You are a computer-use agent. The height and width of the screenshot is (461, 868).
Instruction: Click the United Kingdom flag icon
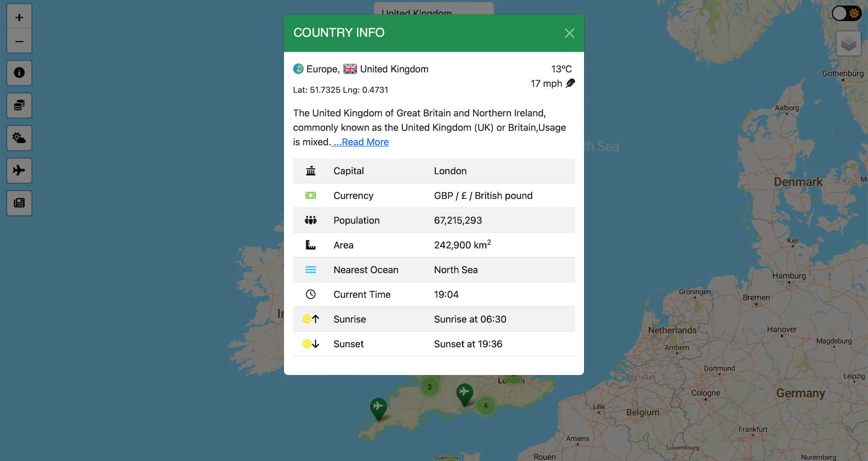pyautogui.click(x=350, y=69)
